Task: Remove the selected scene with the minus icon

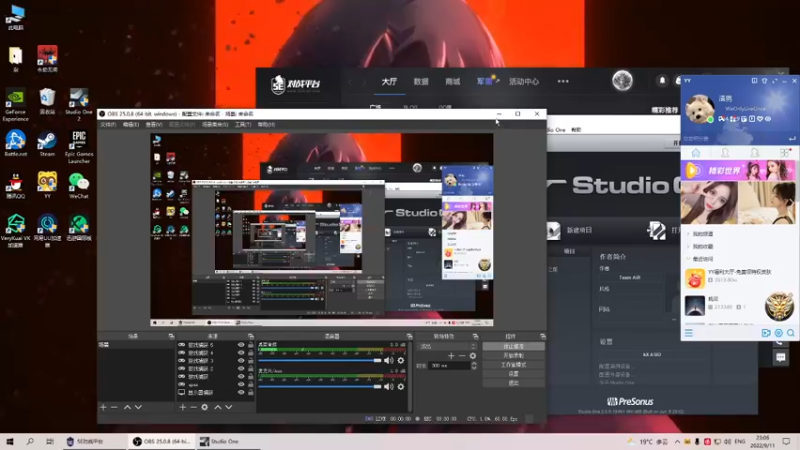Action: (114, 407)
